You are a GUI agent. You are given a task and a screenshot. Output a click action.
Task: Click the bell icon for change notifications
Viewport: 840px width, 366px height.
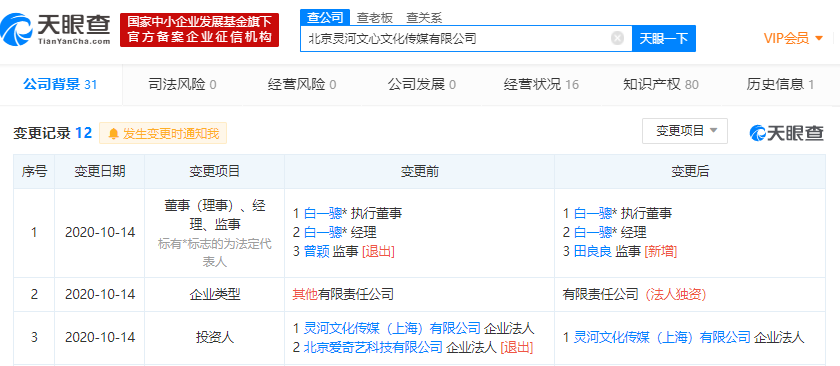point(113,133)
